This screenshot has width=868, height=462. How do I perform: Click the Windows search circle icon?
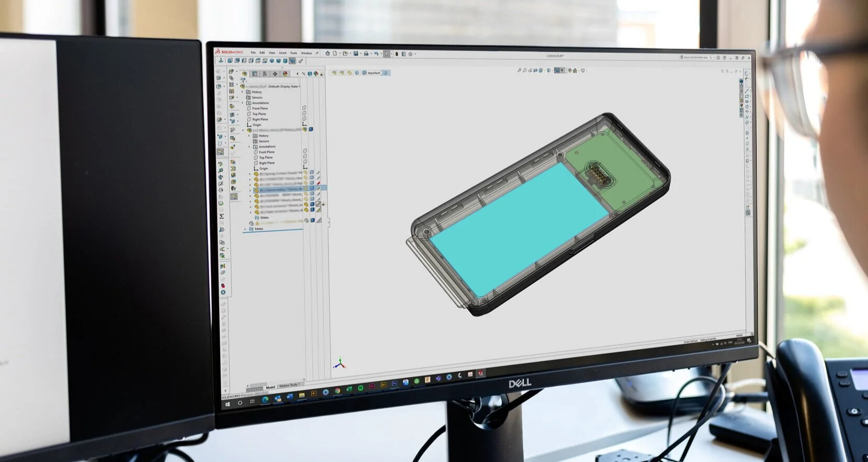(240, 403)
